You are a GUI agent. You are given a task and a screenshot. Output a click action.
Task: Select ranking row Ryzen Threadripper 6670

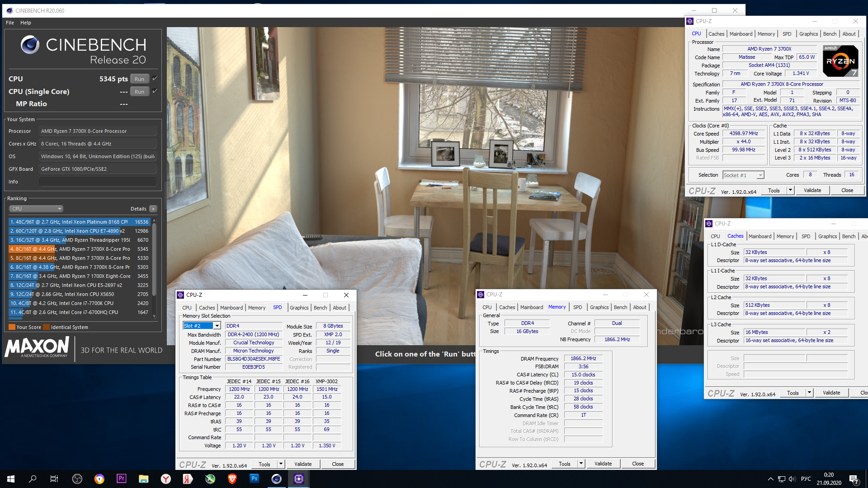click(x=80, y=240)
